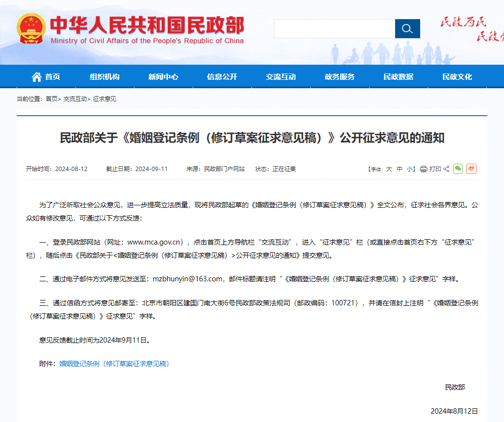Screen dimensions: 504x422
Task: Share the notice via WeChat icon
Action: (x=458, y=169)
